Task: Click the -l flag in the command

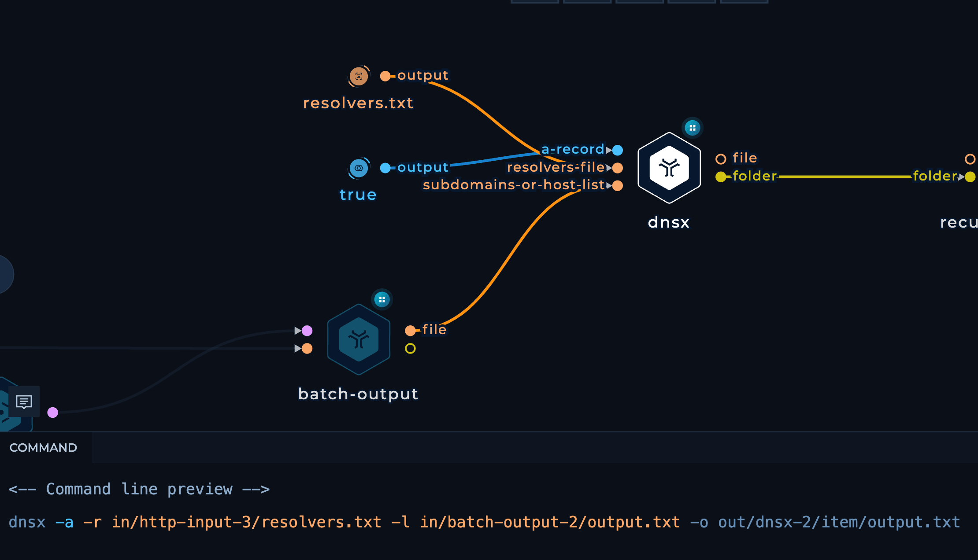Action: (401, 522)
